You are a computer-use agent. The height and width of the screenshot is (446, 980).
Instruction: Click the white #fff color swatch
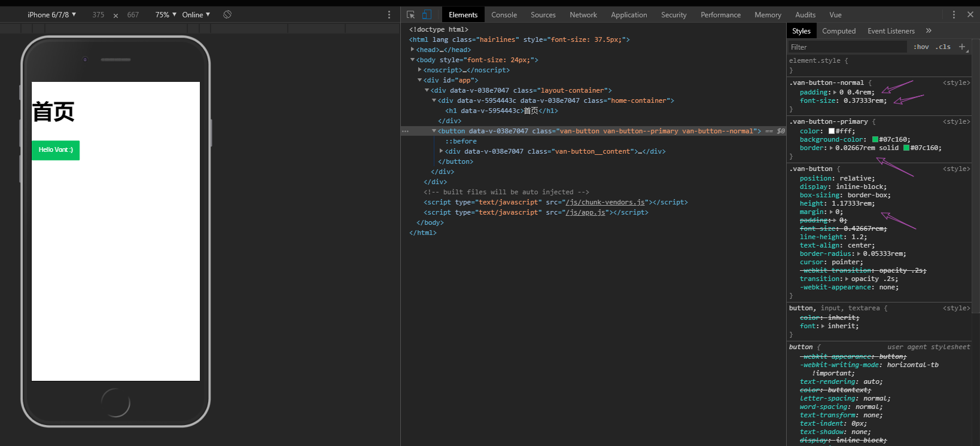coord(832,131)
